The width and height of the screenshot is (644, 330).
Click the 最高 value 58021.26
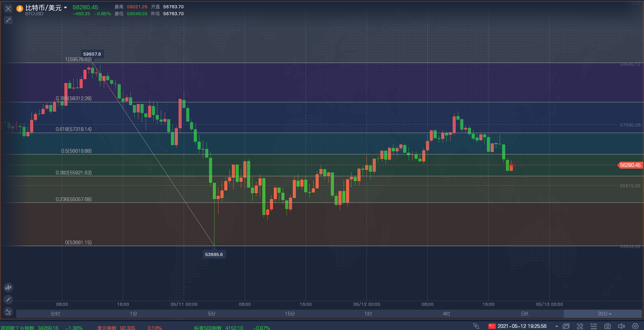[137, 7]
